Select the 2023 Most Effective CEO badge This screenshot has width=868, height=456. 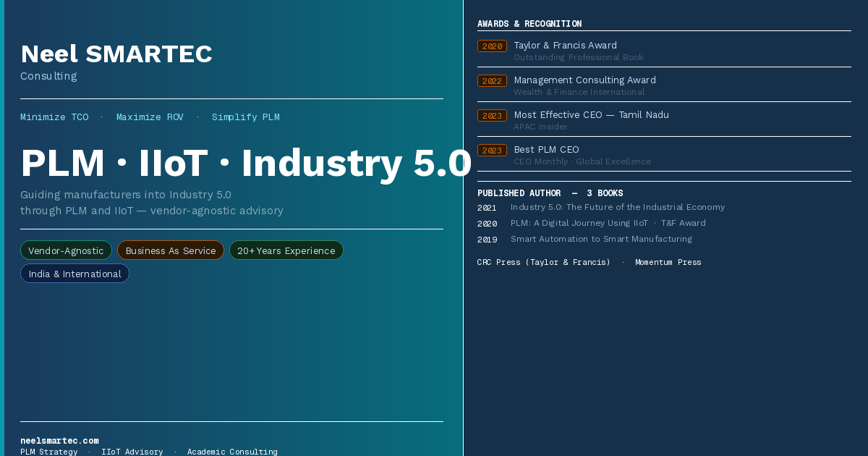pos(492,115)
